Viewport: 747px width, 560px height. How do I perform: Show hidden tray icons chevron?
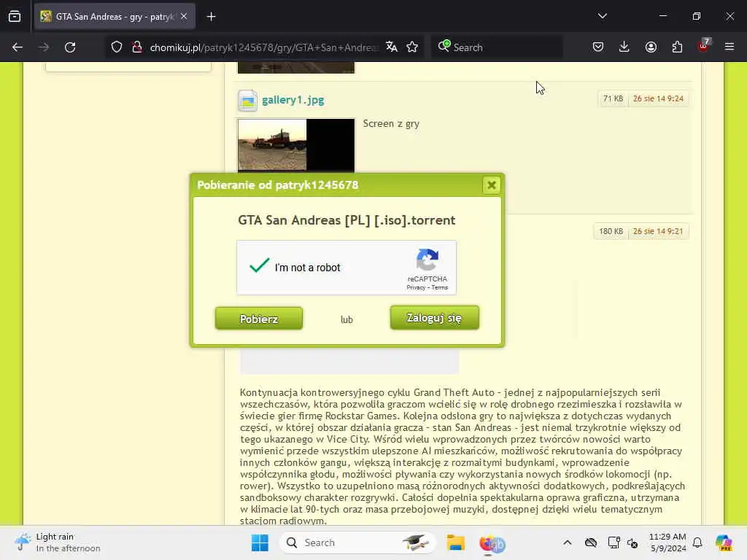point(567,542)
